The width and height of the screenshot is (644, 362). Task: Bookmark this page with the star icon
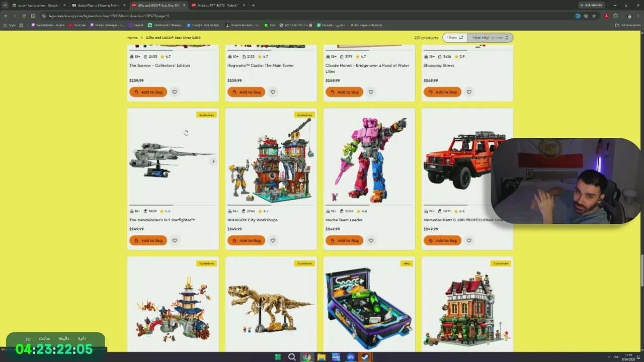tap(594, 16)
